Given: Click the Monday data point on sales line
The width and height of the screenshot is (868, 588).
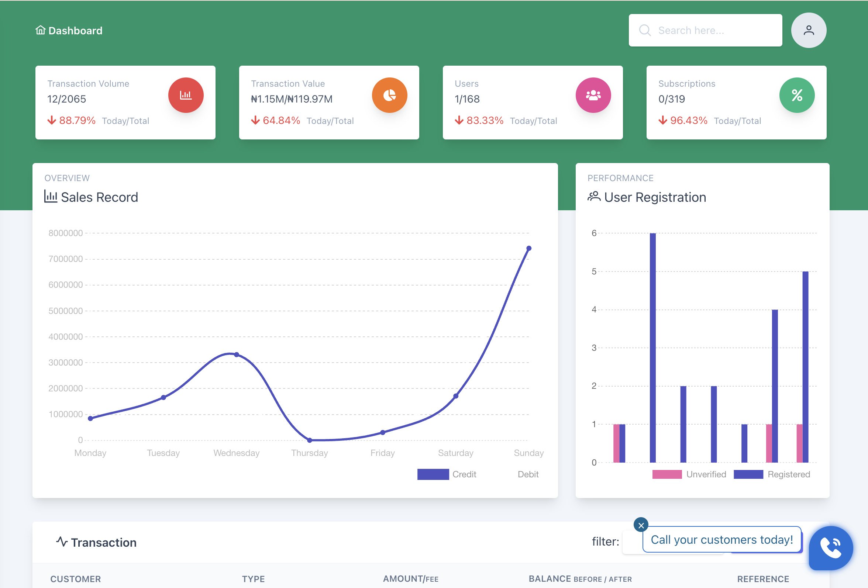Looking at the screenshot, I should pos(90,419).
